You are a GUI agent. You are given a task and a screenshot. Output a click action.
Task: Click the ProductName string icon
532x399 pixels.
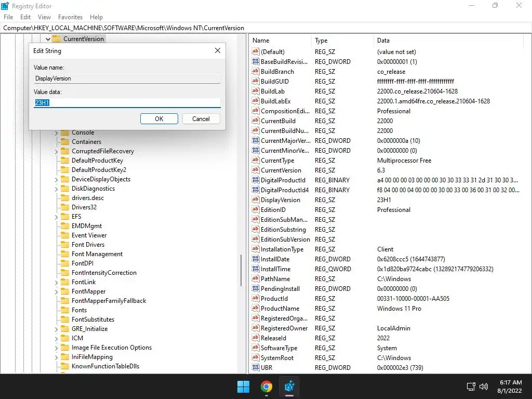pos(256,308)
